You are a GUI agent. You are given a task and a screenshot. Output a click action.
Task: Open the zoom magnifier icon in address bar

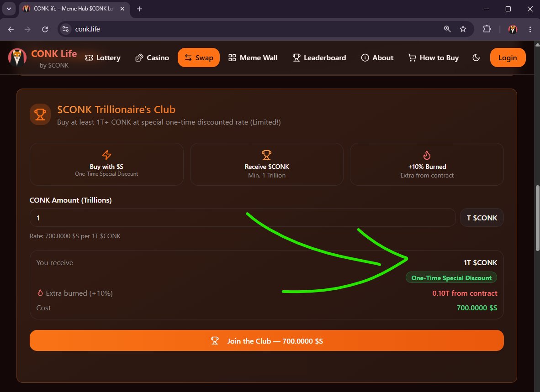447,29
